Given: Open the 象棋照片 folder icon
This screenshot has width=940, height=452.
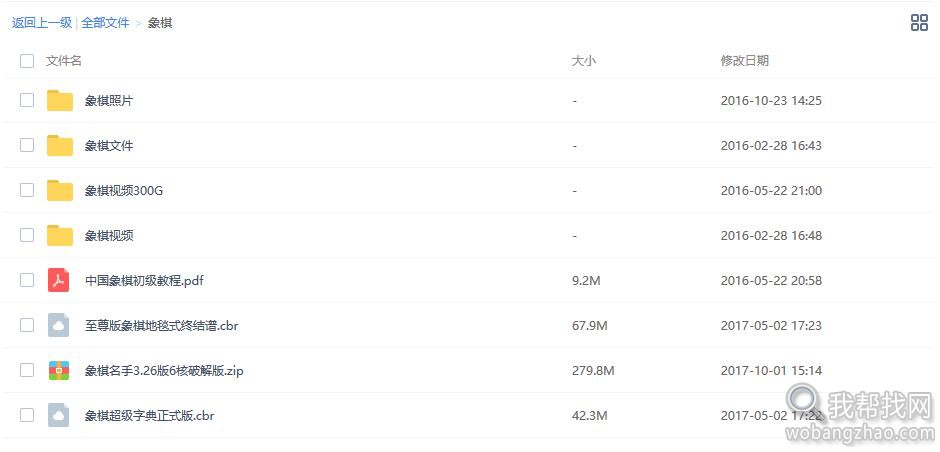Looking at the screenshot, I should pyautogui.click(x=60, y=101).
